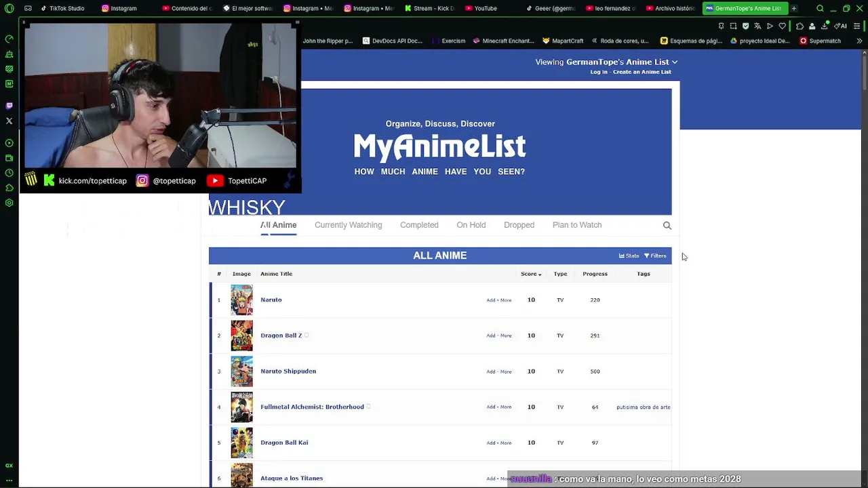Open a new tab with the plus button
This screenshot has height=488, width=868.
point(793,8)
